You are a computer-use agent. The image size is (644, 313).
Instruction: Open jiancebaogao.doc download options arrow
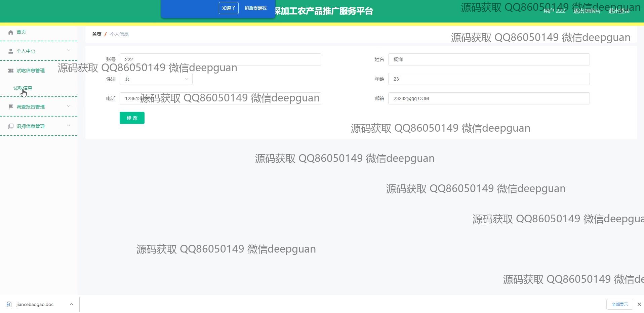click(x=72, y=304)
